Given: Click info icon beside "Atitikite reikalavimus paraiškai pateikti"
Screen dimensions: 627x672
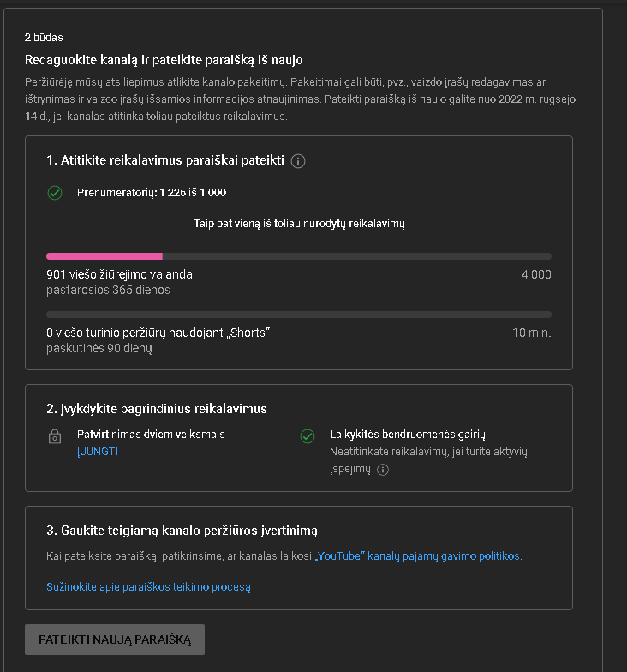Looking at the screenshot, I should click(298, 160).
